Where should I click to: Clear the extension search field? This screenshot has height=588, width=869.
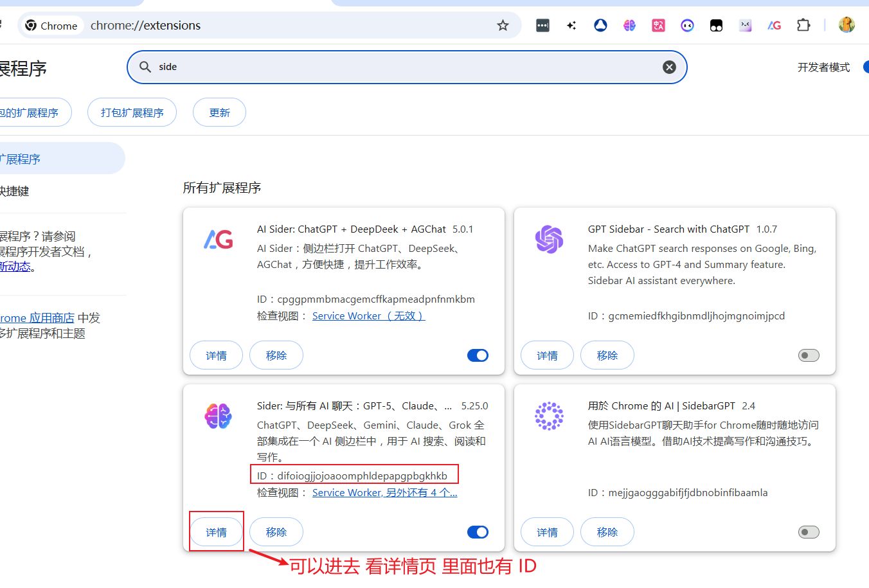pos(669,67)
